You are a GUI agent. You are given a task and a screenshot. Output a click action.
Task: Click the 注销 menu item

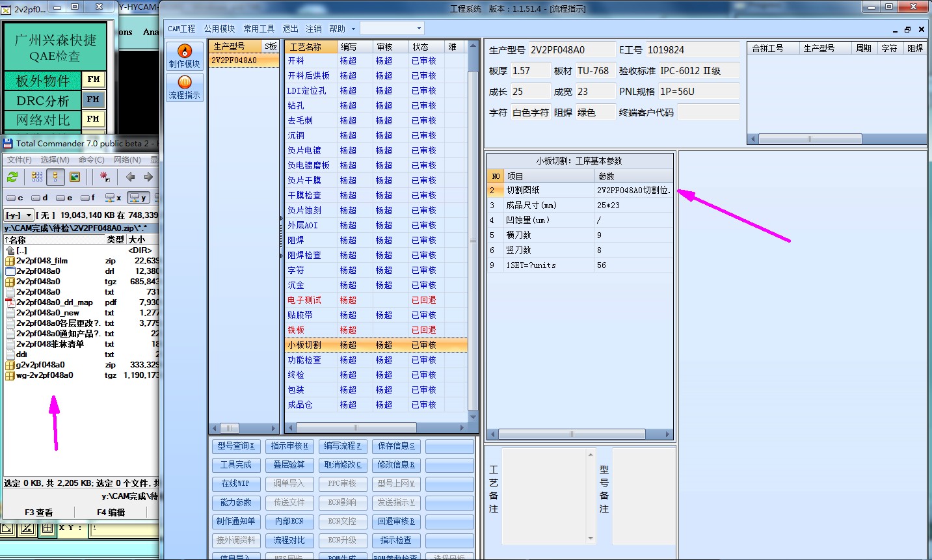(x=313, y=29)
